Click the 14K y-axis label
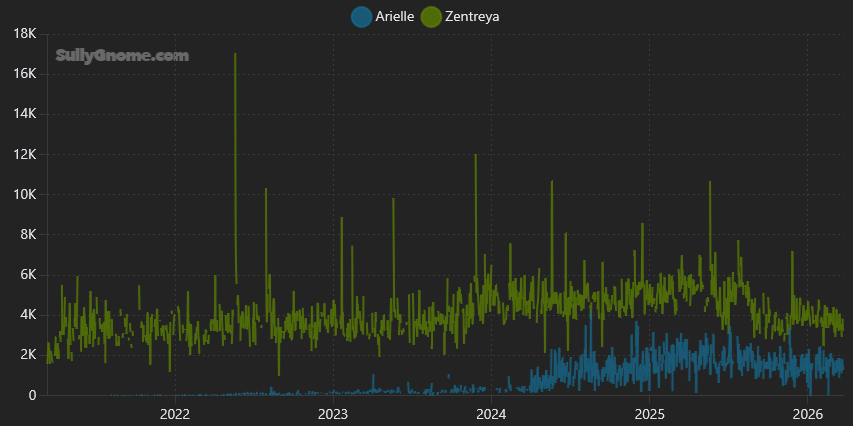Image resolution: width=853 pixels, height=426 pixels. point(24,114)
